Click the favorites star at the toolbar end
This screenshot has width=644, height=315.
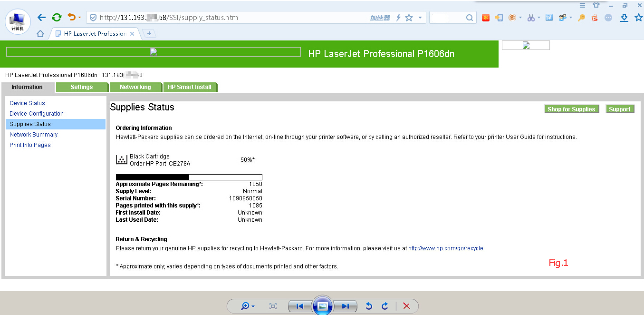pos(638,18)
